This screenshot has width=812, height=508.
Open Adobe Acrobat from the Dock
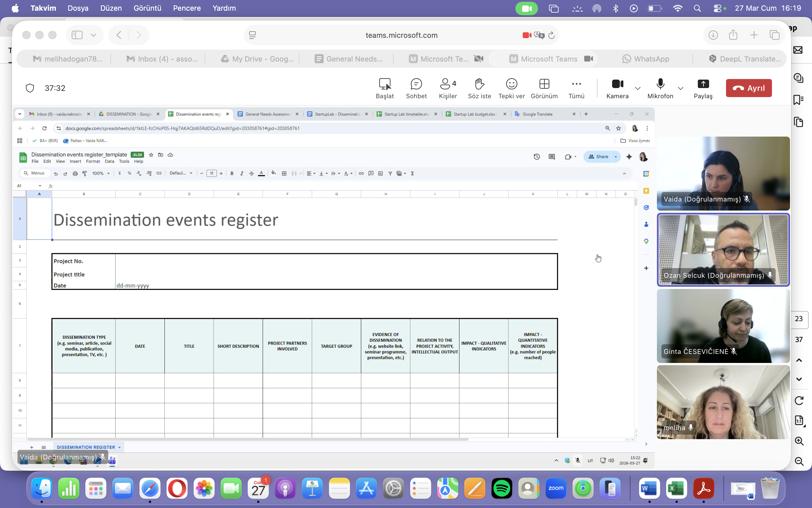click(x=704, y=488)
